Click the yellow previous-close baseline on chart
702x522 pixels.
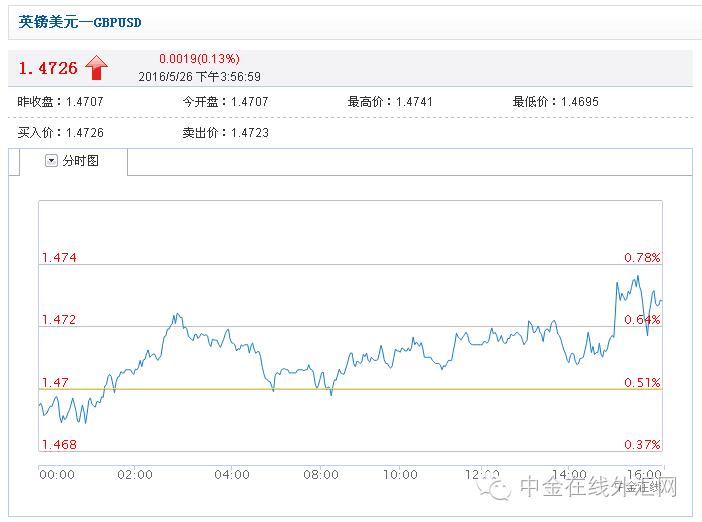[350, 389]
